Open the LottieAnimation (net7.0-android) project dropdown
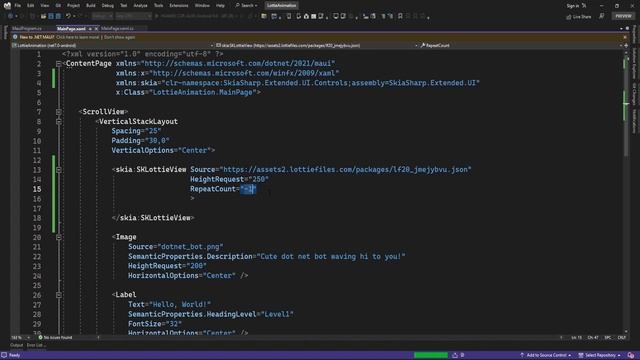 (x=112, y=45)
